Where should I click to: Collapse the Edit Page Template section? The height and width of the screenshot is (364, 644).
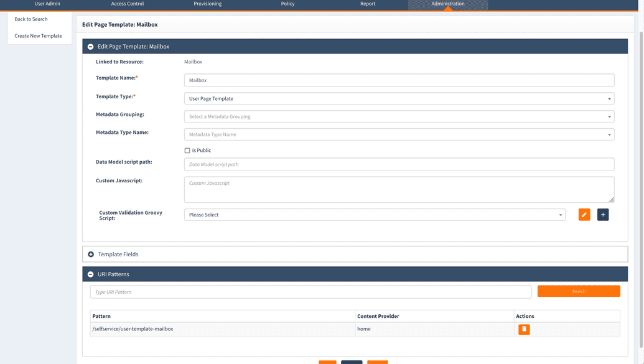pos(91,47)
